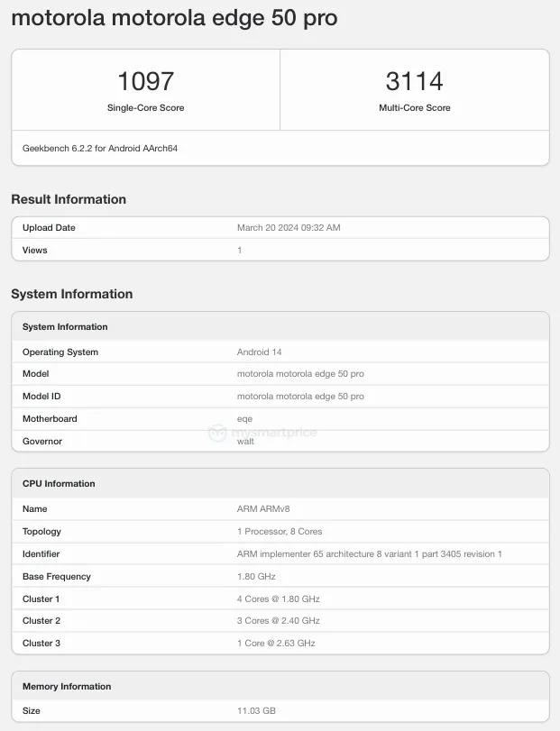The height and width of the screenshot is (731, 560).
Task: Click the 'ARM ARMv8' CPU name value
Action: (262, 509)
